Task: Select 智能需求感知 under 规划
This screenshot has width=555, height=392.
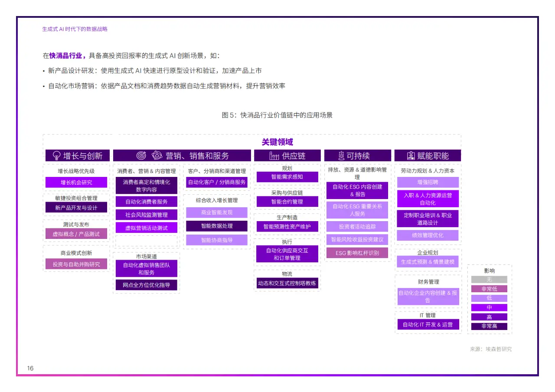Action: point(287,177)
